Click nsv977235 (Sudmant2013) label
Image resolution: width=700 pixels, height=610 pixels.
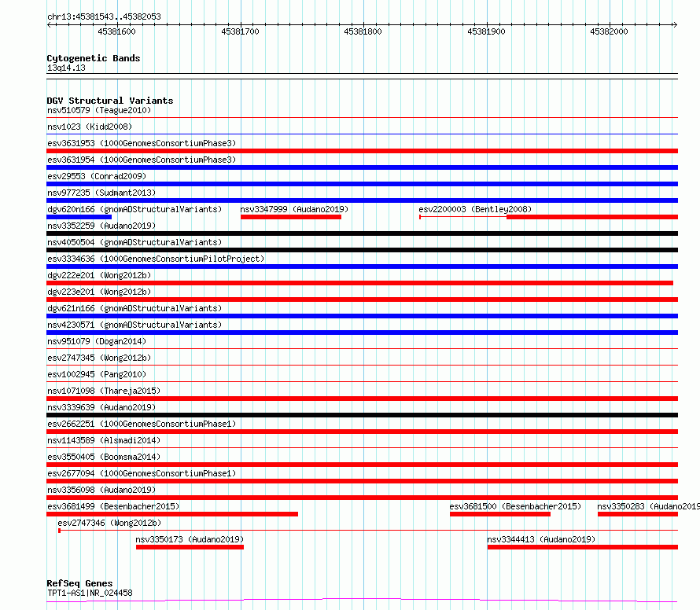coord(101,193)
